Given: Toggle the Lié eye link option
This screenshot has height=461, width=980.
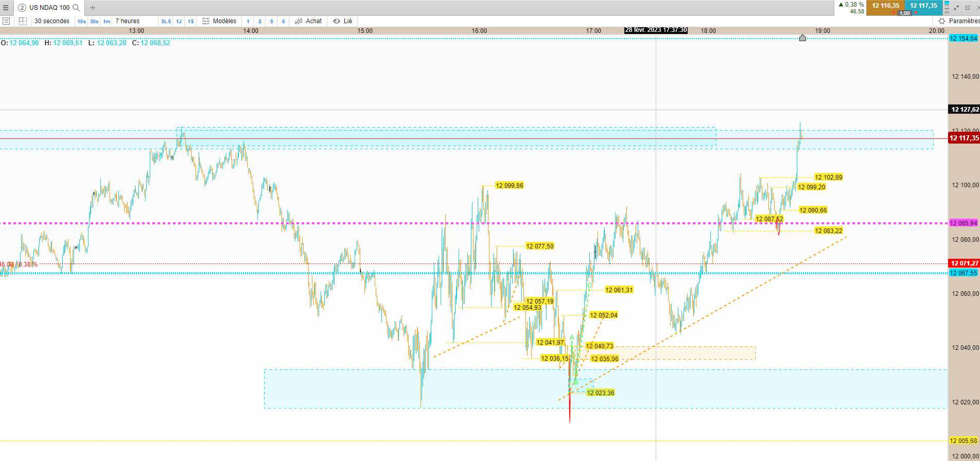Looking at the screenshot, I should tap(342, 21).
